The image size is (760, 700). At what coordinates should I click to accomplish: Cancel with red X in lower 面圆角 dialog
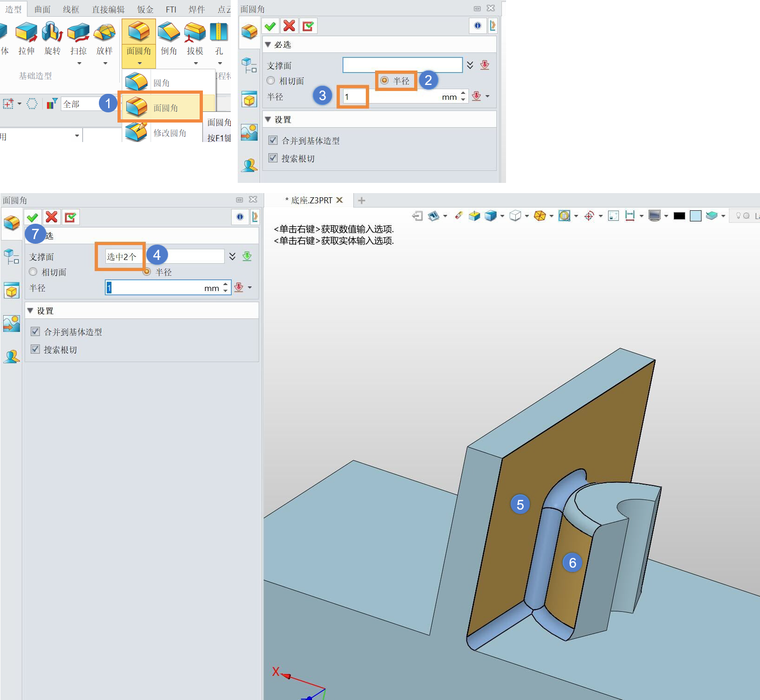tap(52, 217)
